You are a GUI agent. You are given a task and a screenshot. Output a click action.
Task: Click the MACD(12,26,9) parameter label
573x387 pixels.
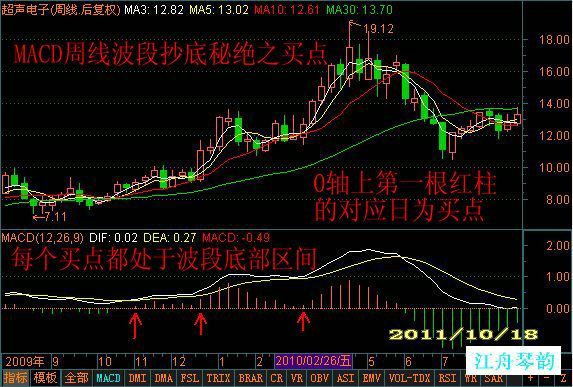(42, 238)
